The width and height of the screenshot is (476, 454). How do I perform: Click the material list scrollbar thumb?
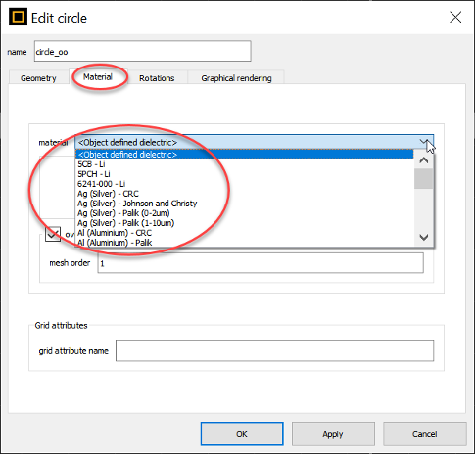point(424,179)
